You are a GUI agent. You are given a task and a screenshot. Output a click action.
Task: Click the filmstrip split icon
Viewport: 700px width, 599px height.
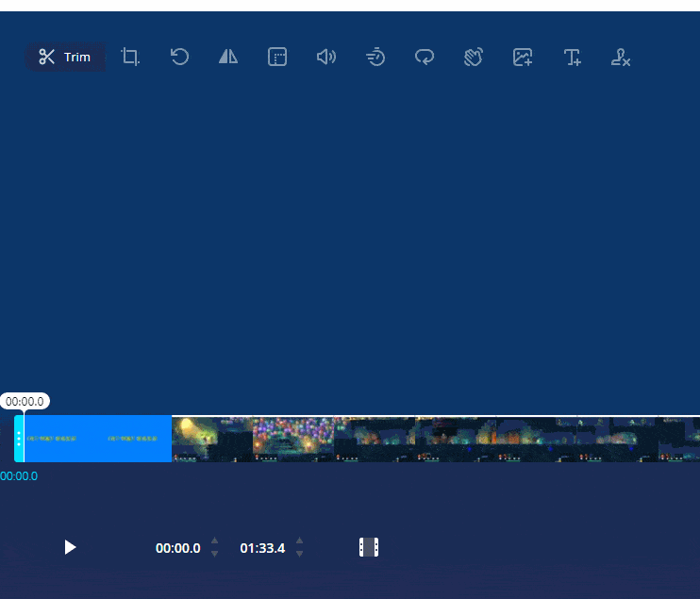pyautogui.click(x=369, y=547)
